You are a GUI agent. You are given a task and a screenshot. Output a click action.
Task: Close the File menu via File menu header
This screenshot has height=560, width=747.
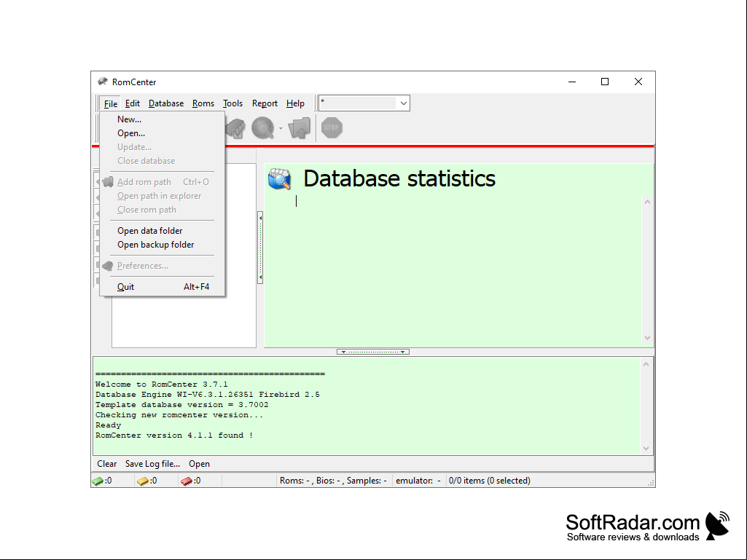pyautogui.click(x=111, y=103)
